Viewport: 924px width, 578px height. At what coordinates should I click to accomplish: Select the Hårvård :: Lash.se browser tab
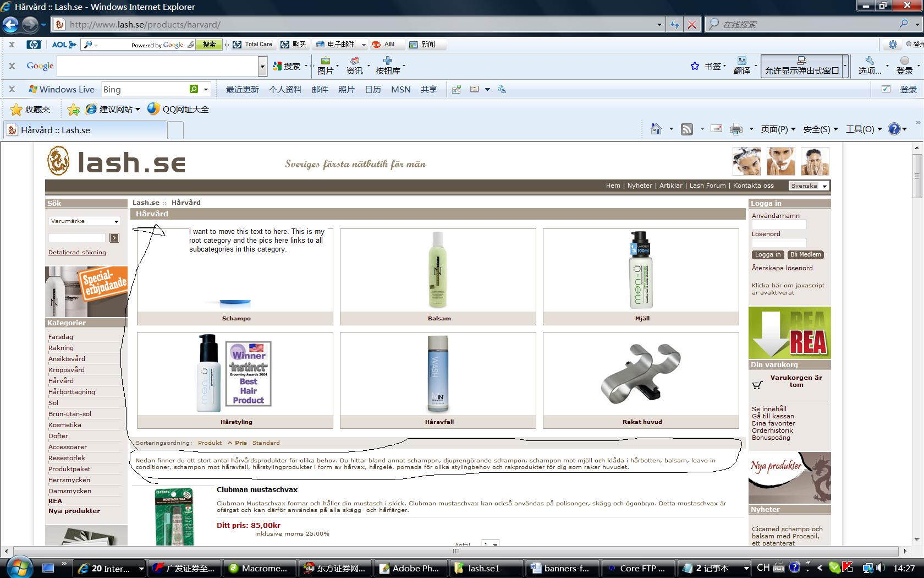[85, 130]
